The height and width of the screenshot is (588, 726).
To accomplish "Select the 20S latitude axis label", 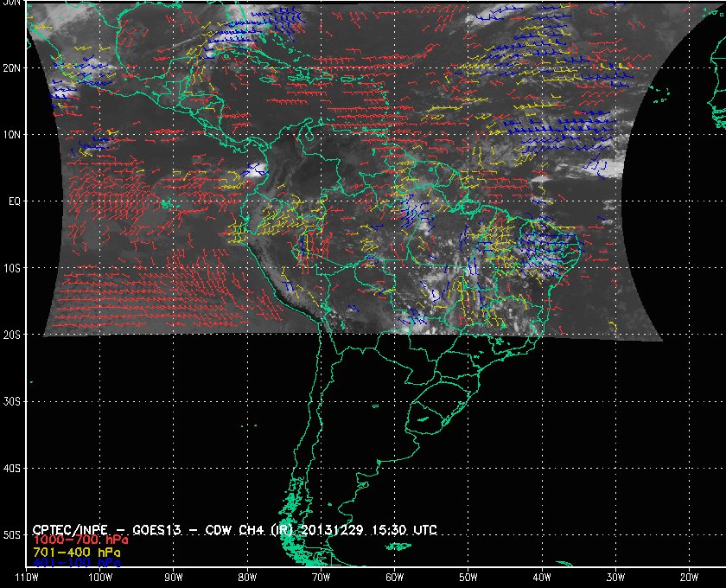I will (x=11, y=335).
